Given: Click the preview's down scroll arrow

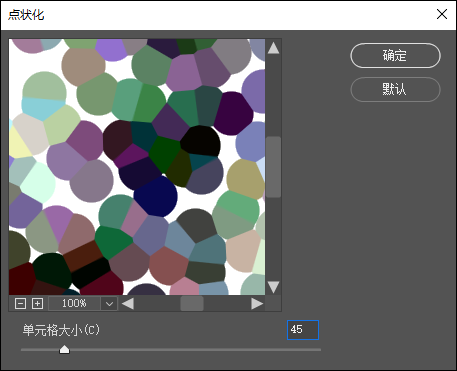Looking at the screenshot, I should tap(273, 287).
